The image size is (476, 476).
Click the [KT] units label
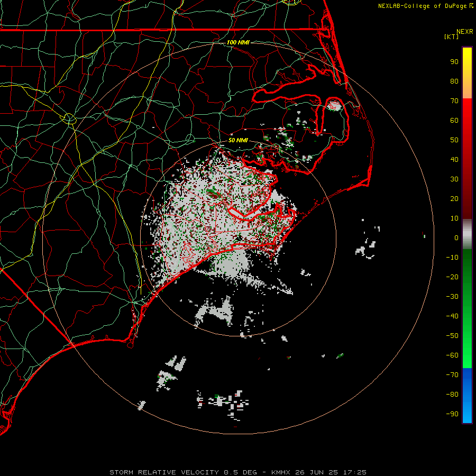(451, 36)
